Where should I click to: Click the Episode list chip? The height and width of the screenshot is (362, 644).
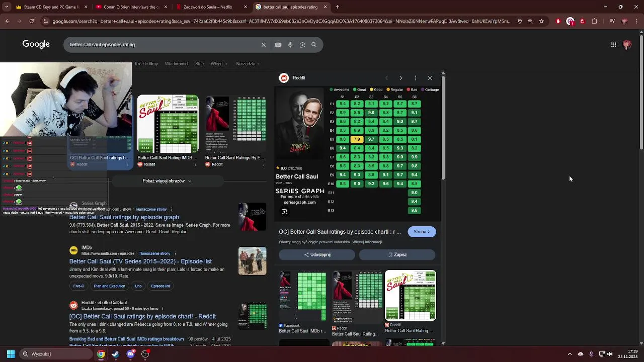click(160, 286)
